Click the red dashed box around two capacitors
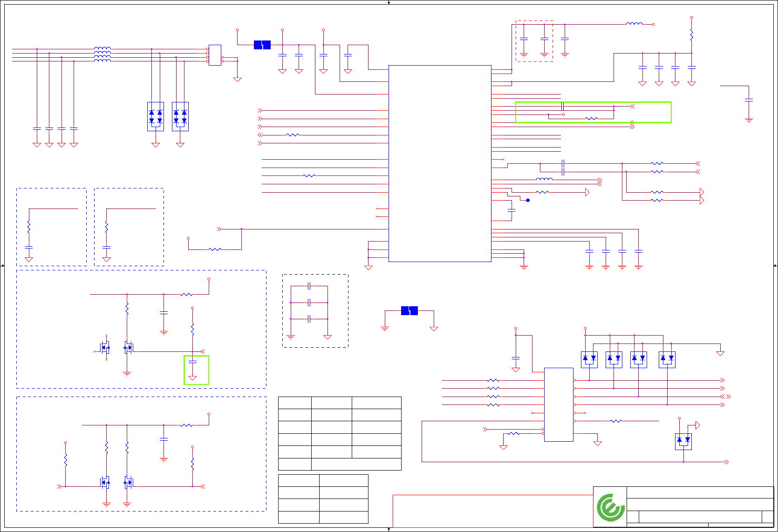This screenshot has width=778, height=532. (x=534, y=41)
